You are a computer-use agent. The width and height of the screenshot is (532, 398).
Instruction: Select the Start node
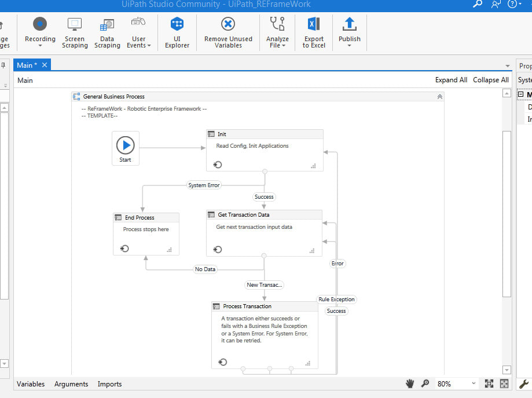126,148
